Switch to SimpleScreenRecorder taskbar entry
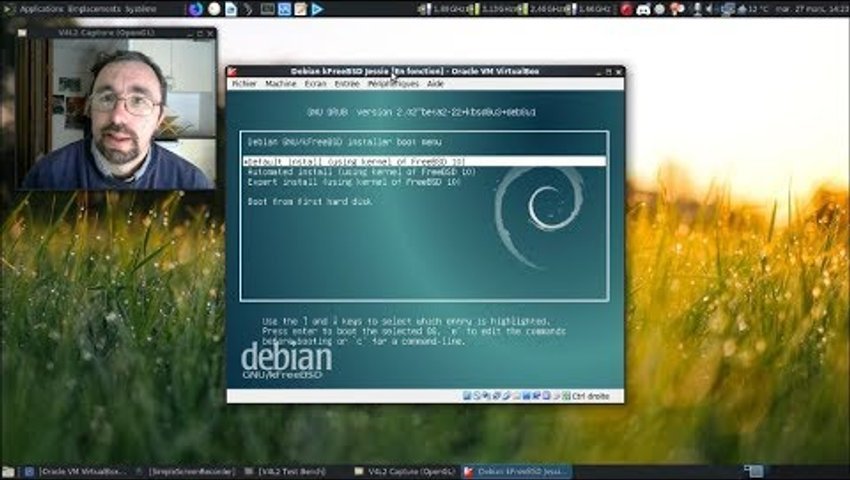Viewport: 850px width, 480px height. 185,471
